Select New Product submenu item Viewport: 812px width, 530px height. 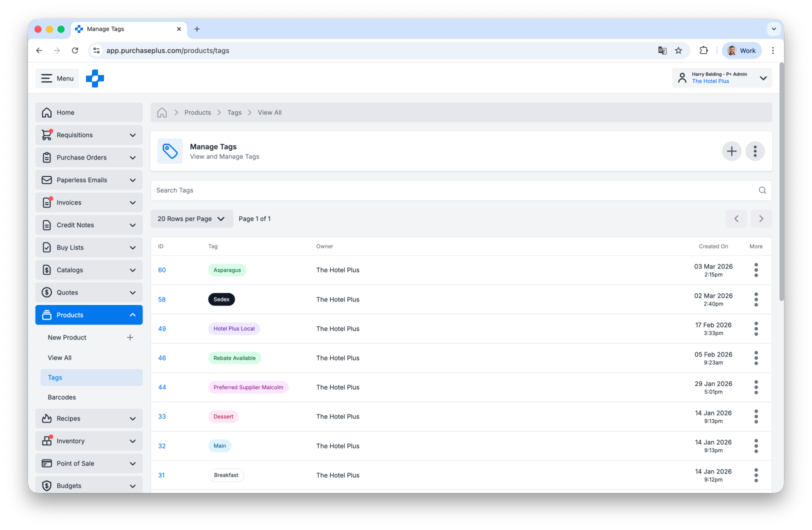click(67, 337)
